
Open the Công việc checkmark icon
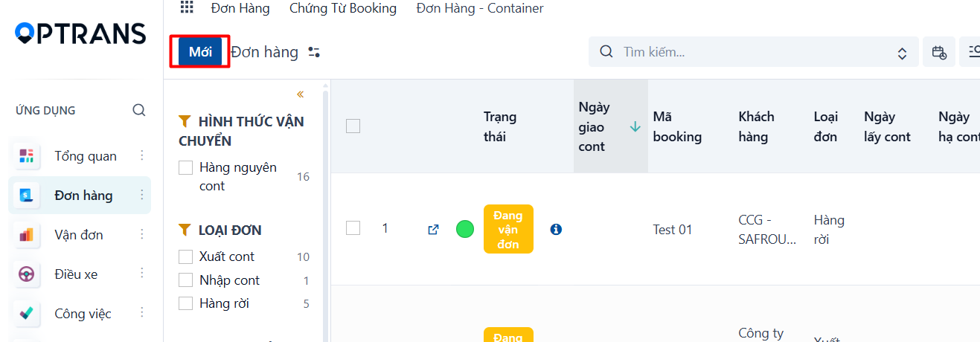click(x=27, y=314)
